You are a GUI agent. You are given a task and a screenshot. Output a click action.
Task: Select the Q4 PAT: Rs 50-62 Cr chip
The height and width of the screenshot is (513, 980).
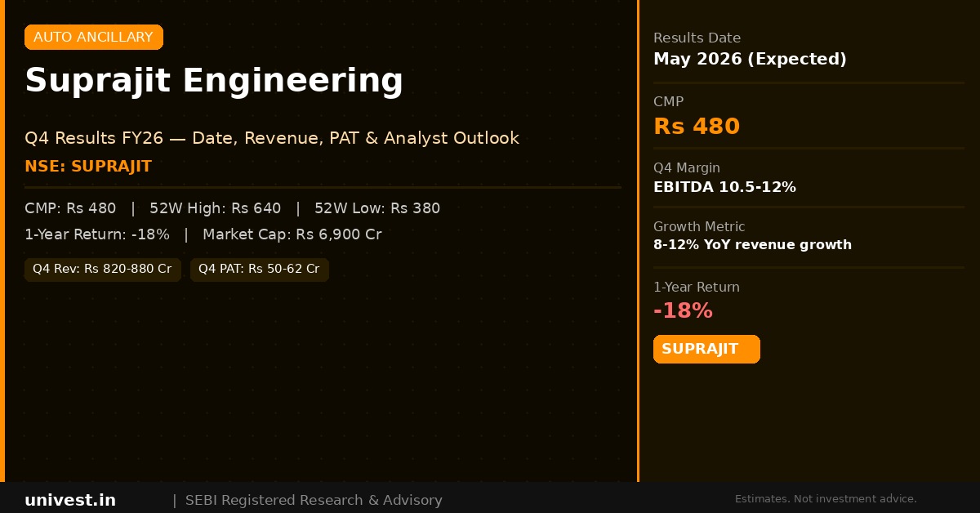point(259,269)
